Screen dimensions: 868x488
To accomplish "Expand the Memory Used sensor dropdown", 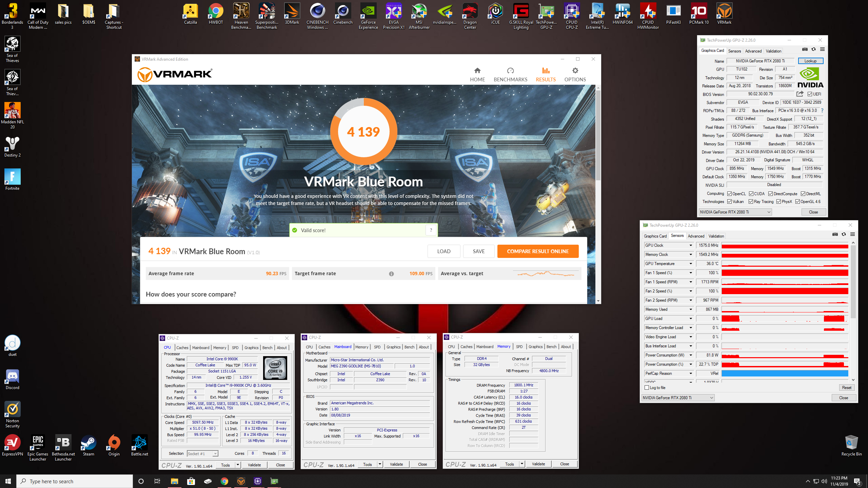I will click(x=690, y=309).
